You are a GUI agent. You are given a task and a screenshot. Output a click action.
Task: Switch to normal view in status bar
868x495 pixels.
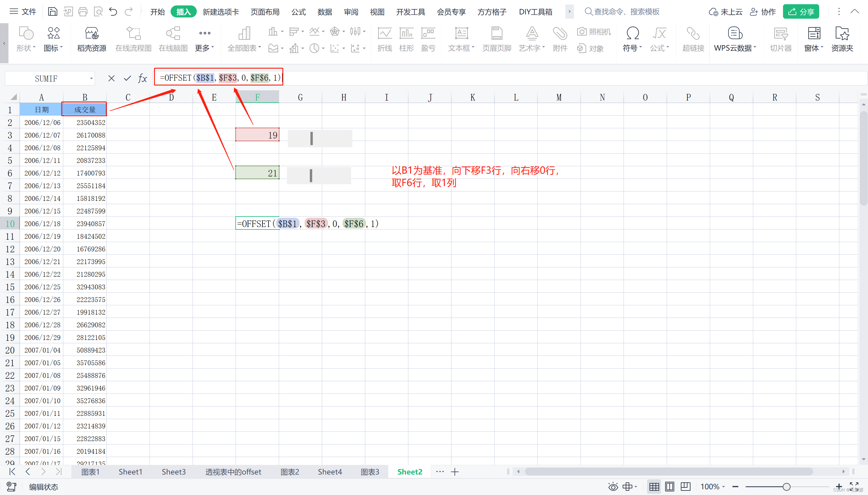point(654,487)
